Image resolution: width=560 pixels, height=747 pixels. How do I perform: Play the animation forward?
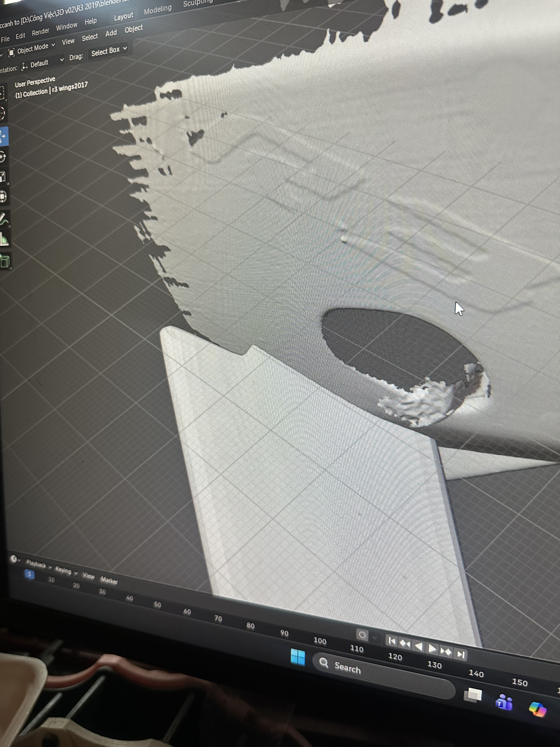point(432,649)
